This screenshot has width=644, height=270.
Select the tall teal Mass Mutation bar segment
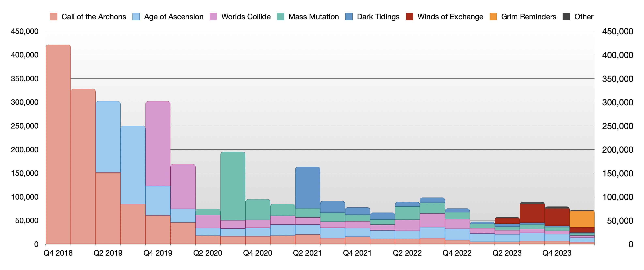pos(233,186)
